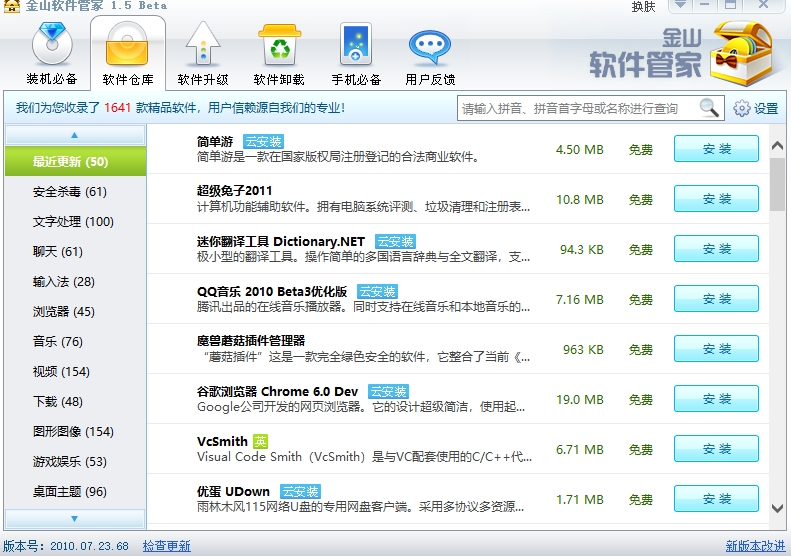Select 下载 (48) category
The image size is (791, 556).
pyautogui.click(x=75, y=402)
